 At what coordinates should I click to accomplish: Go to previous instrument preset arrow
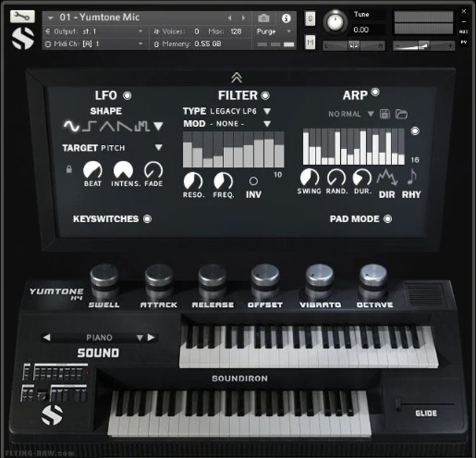click(230, 18)
